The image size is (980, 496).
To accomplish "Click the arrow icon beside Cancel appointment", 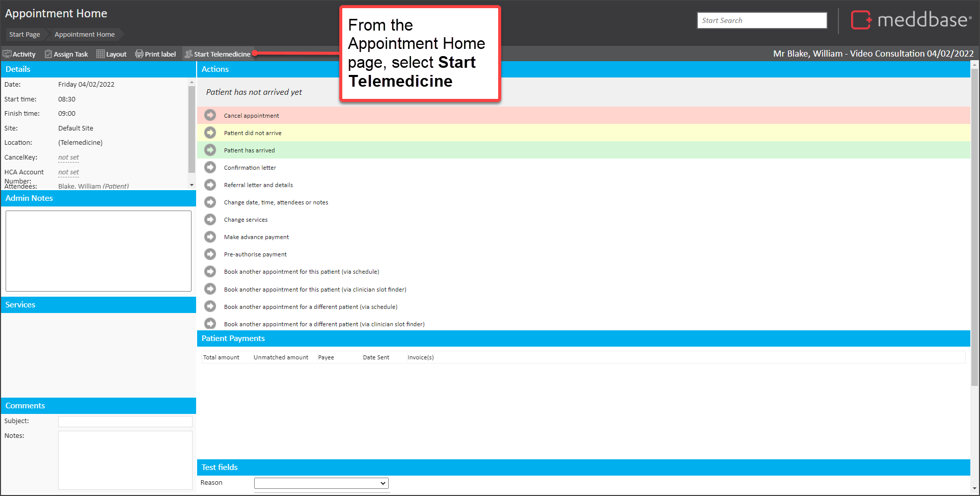I will 210,115.
